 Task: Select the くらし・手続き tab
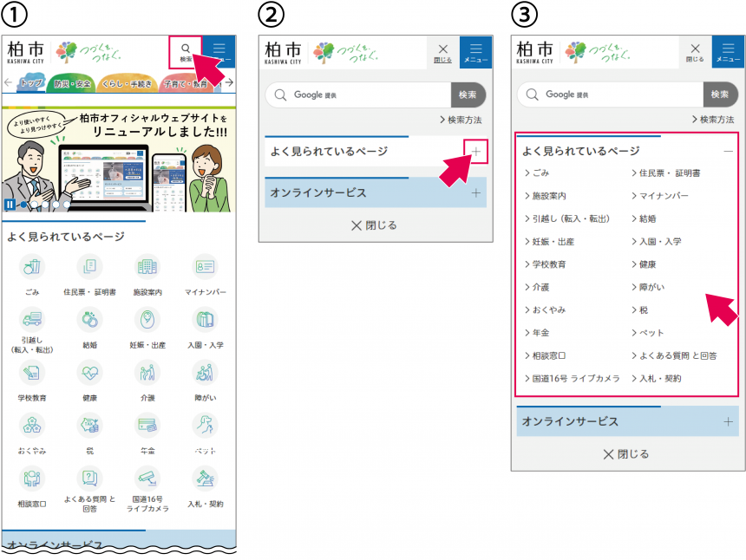click(x=128, y=84)
